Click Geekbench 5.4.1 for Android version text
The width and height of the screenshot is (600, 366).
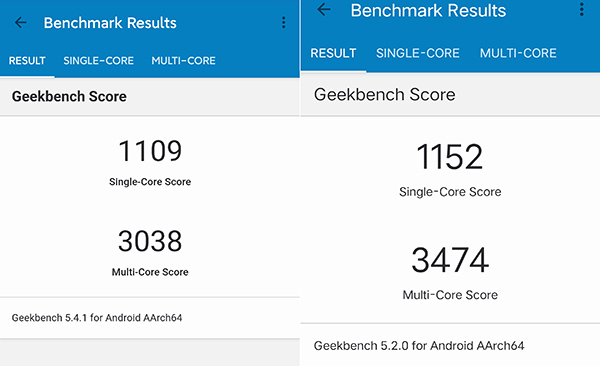point(97,318)
